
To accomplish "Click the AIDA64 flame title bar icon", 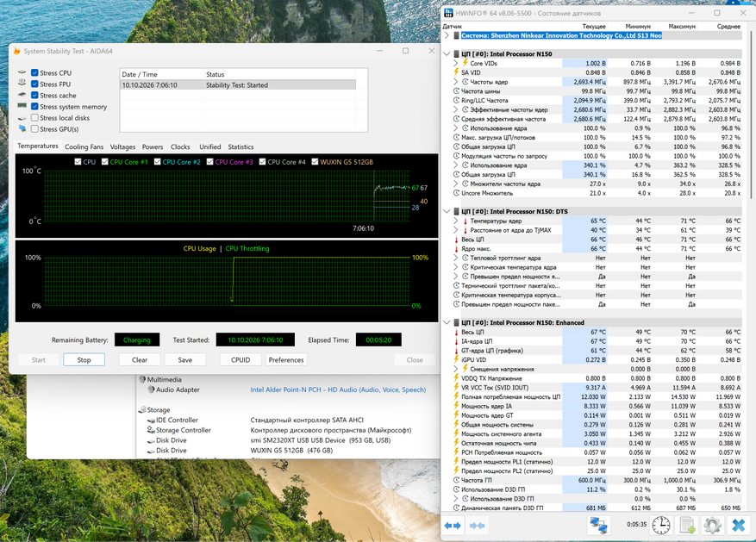I will click(x=17, y=51).
